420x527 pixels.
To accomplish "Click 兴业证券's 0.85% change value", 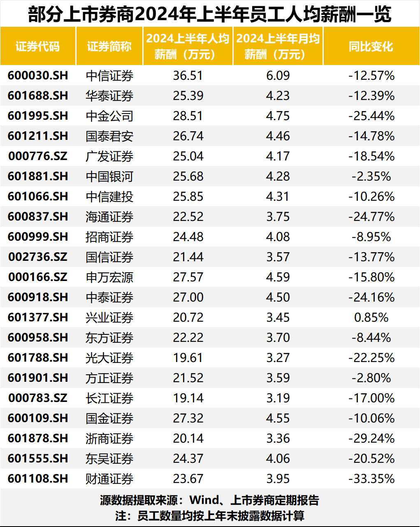I will (371, 318).
